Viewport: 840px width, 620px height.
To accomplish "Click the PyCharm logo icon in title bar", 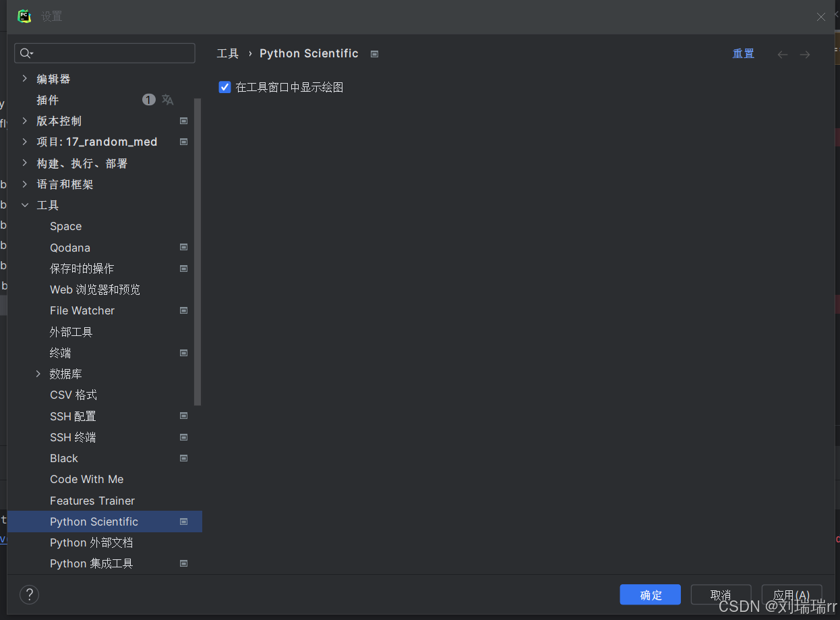I will pos(24,16).
